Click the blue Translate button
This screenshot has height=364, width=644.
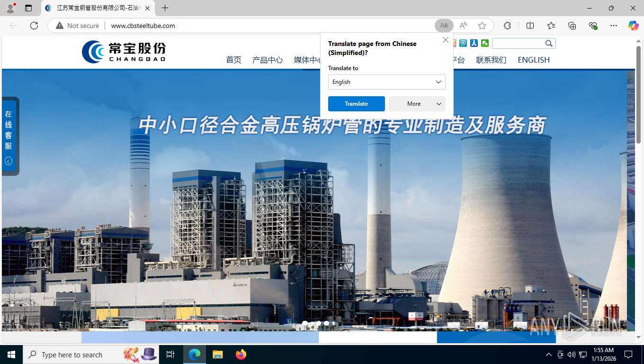[x=357, y=104]
